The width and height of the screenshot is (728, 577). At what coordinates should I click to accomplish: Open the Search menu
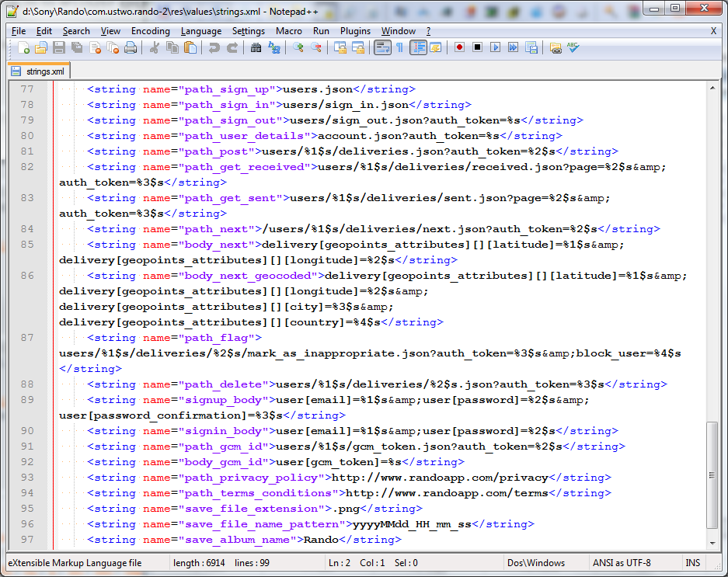[x=76, y=31]
